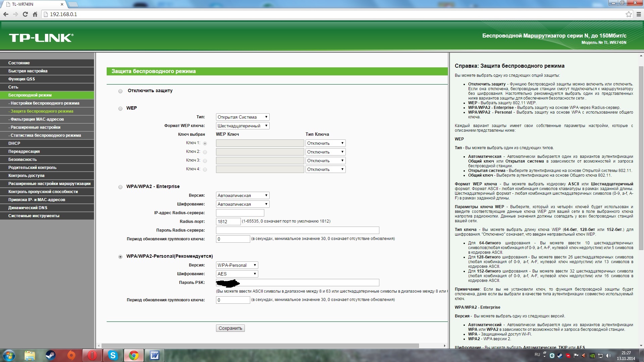644x362 pixels.
Task: Click the help panel vertical scrollbar
Action: pyautogui.click(x=641, y=158)
